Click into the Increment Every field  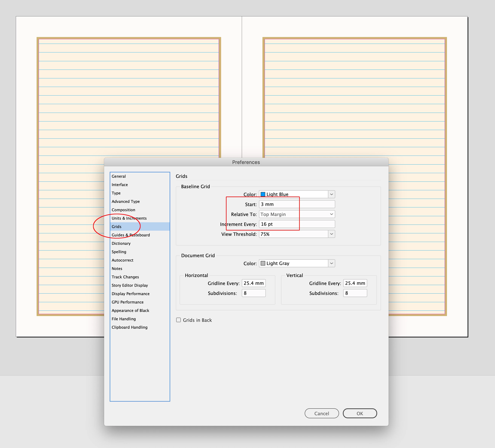coord(297,224)
